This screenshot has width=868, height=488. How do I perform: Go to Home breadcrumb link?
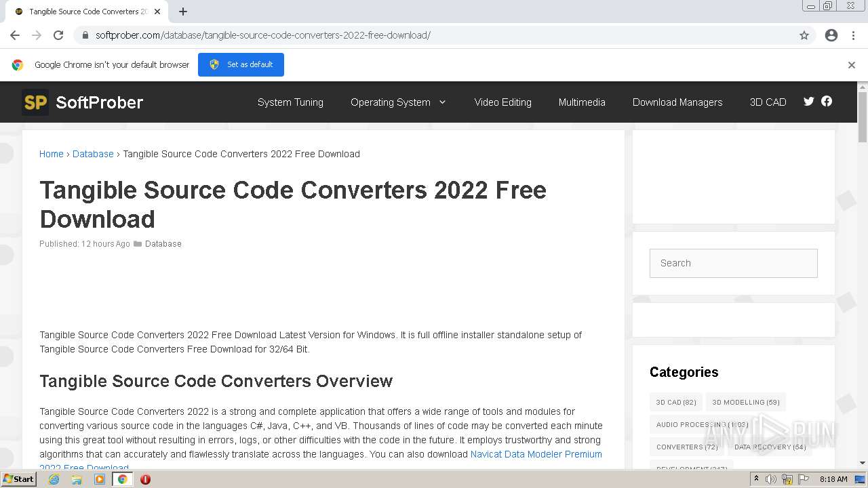click(x=52, y=154)
